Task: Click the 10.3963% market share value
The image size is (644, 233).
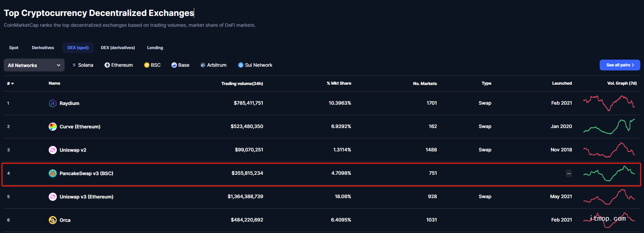Action: [340, 103]
